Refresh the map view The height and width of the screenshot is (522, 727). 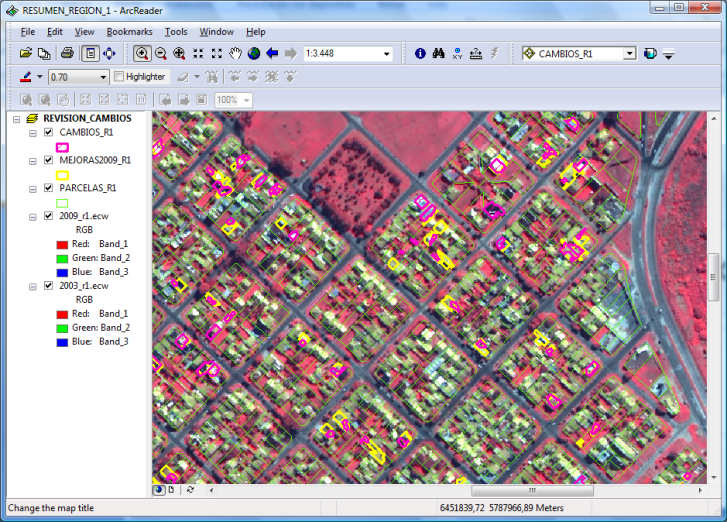(x=190, y=490)
